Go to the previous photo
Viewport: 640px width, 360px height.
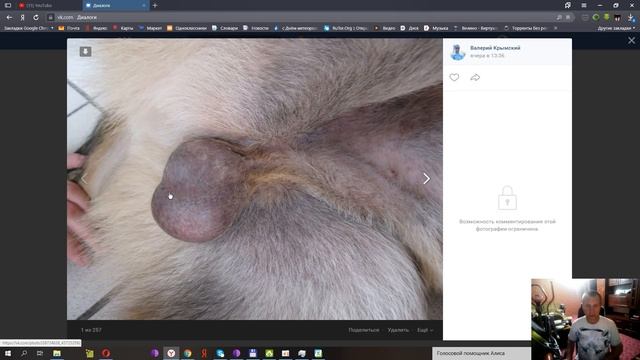click(x=84, y=178)
